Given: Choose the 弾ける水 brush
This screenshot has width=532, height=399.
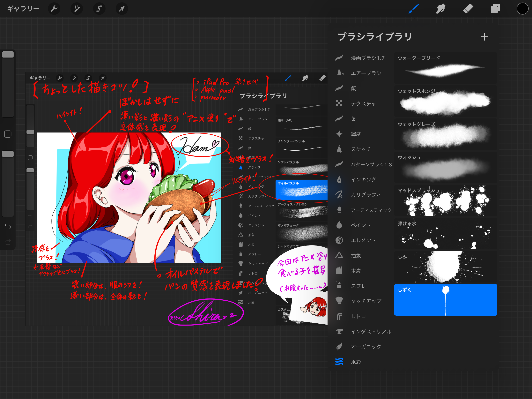Looking at the screenshot, I should (x=445, y=233).
